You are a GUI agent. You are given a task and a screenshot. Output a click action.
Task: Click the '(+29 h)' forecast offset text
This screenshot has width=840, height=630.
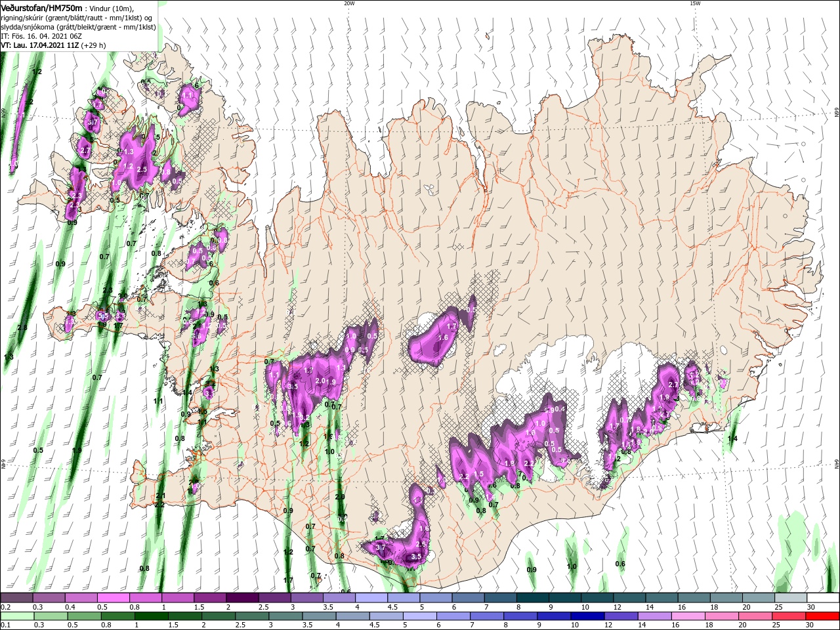(x=94, y=46)
